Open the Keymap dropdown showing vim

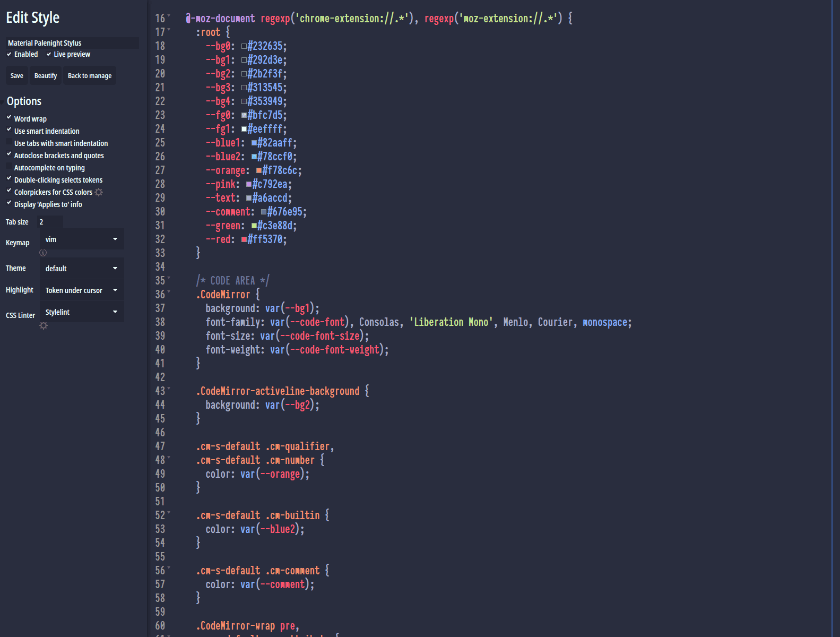pyautogui.click(x=82, y=239)
